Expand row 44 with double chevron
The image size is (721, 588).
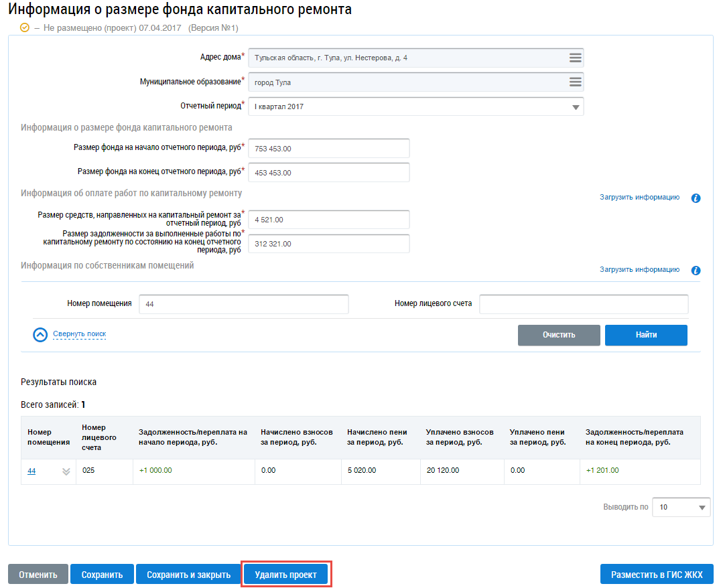[66, 471]
